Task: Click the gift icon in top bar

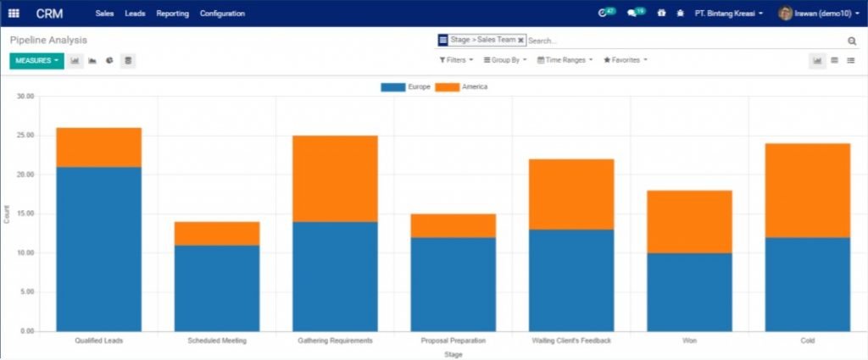Action: pyautogui.click(x=661, y=14)
